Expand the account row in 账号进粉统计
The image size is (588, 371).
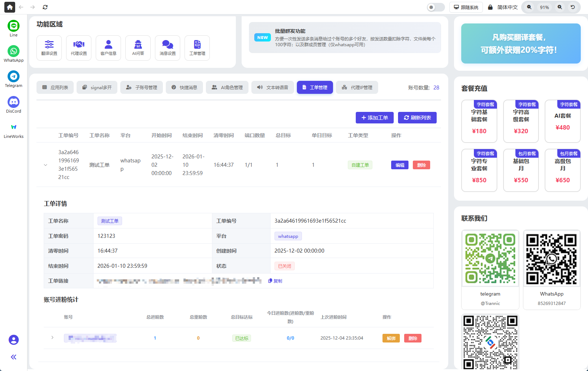pos(52,338)
